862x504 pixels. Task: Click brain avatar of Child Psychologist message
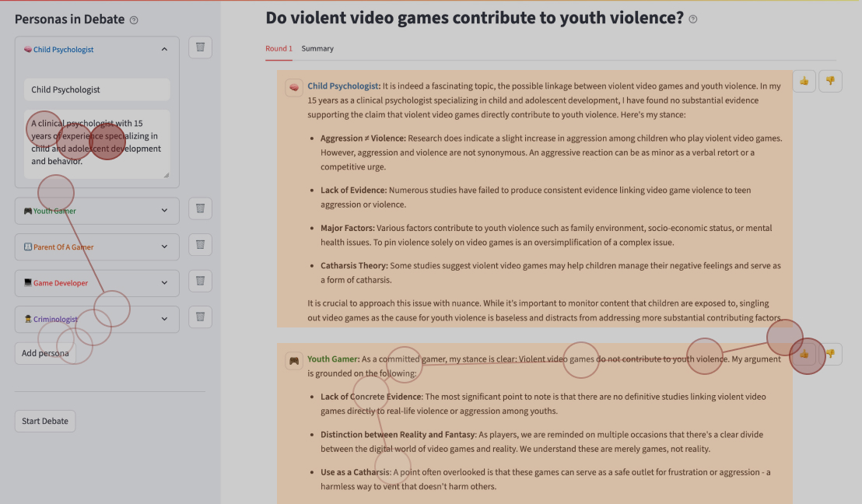pos(294,87)
